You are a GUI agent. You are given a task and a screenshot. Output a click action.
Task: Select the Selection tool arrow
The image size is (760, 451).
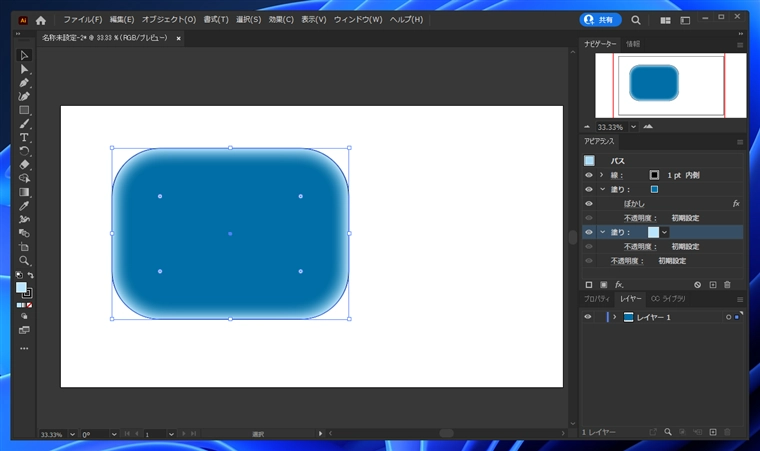[x=24, y=55]
